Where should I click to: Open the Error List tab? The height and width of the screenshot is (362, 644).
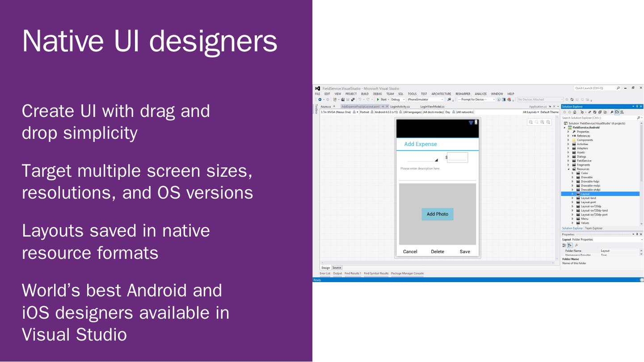click(325, 273)
